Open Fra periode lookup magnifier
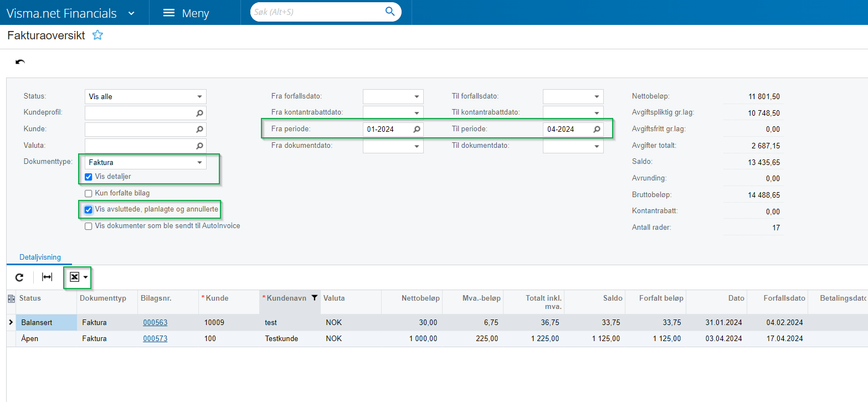The image size is (868, 402). [417, 130]
